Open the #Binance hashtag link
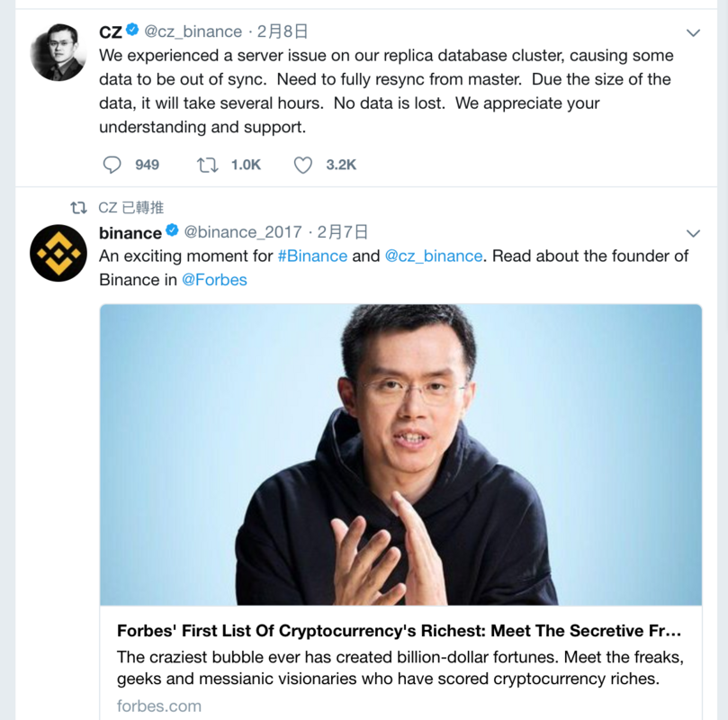This screenshot has width=728, height=720. coord(312,256)
